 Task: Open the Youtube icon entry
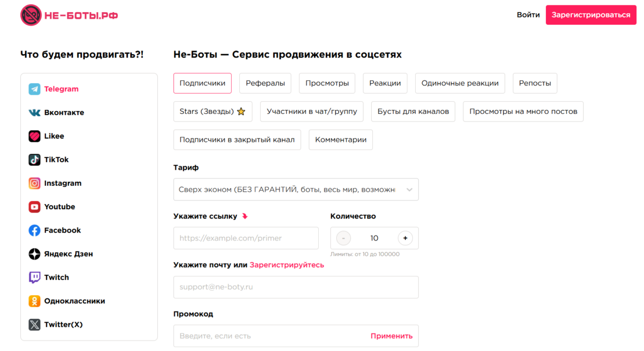pos(34,207)
